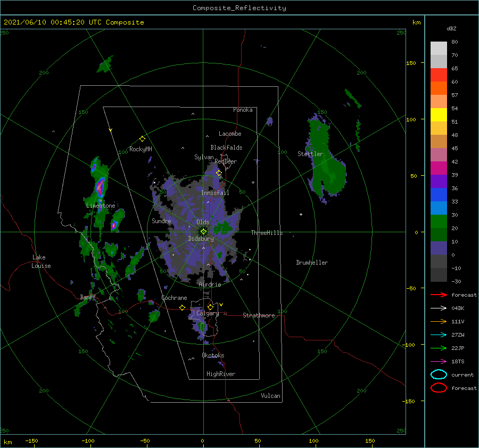479x448 pixels.
Task: Click the white plus marker east of ThreeHills
Action: 301,214
